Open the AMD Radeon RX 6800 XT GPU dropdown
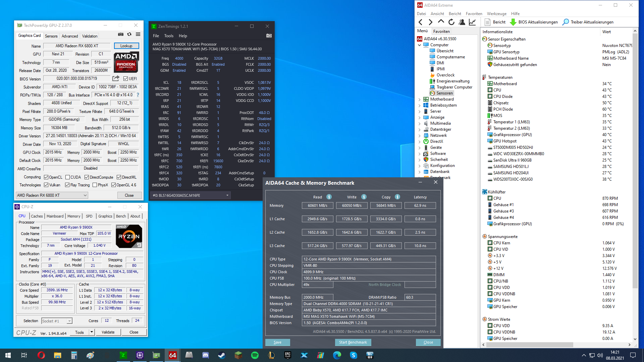 pyautogui.click(x=52, y=195)
